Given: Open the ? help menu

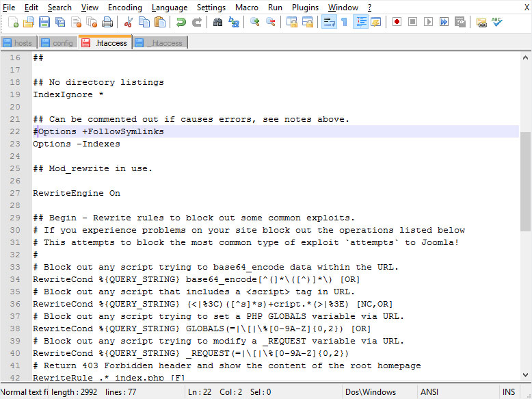Looking at the screenshot, I should click(x=369, y=7).
